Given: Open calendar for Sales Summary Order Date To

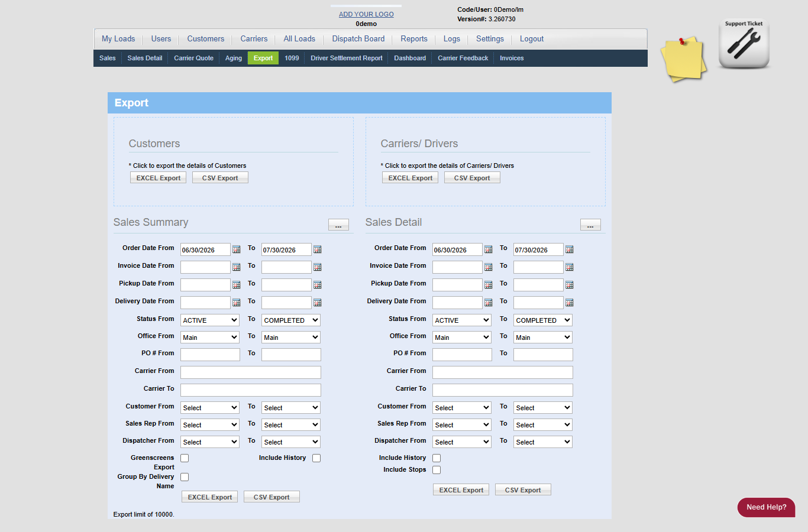Looking at the screenshot, I should tap(318, 249).
